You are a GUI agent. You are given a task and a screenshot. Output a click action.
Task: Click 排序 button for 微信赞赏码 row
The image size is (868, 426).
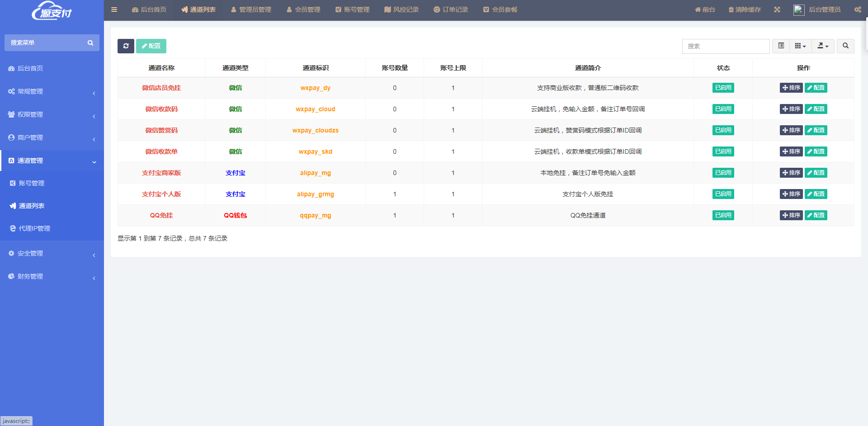click(791, 130)
